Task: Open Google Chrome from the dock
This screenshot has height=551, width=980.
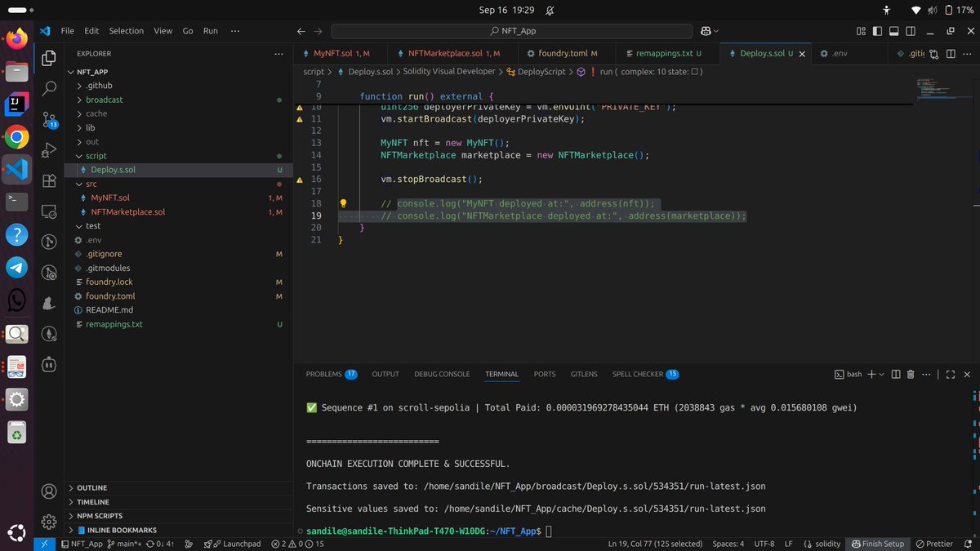Action: point(17,136)
